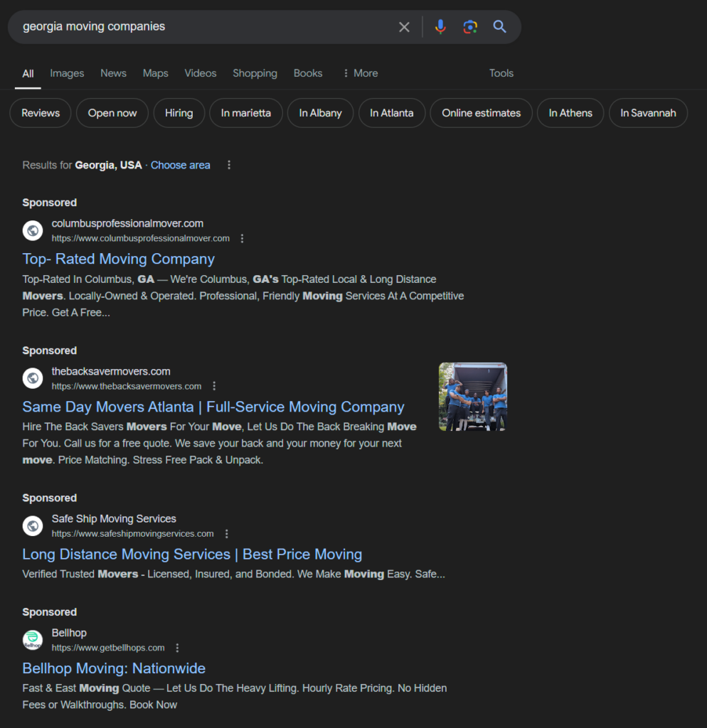Start voice search with the microphone icon
The height and width of the screenshot is (728, 707).
pyautogui.click(x=440, y=27)
